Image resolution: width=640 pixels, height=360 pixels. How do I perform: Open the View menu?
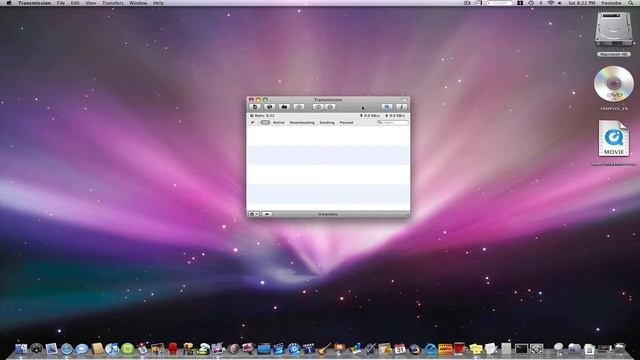pyautogui.click(x=91, y=3)
